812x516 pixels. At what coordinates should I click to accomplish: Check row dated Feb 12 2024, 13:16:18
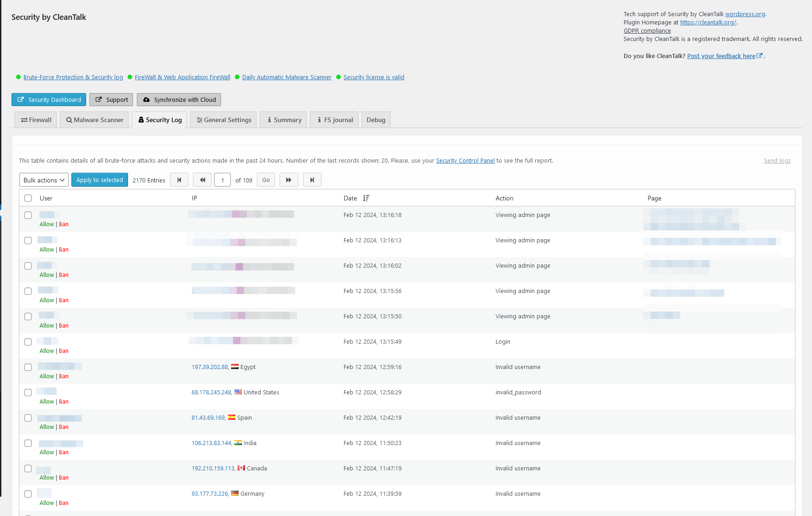(28, 215)
